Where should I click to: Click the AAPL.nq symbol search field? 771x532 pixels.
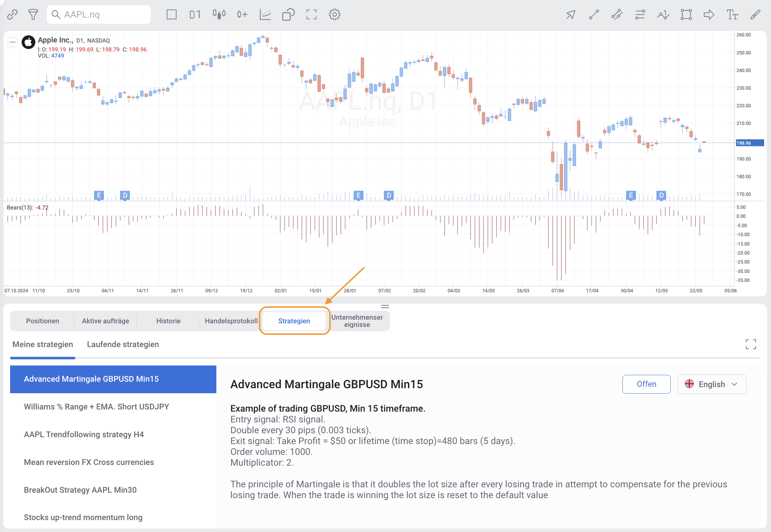tap(99, 15)
